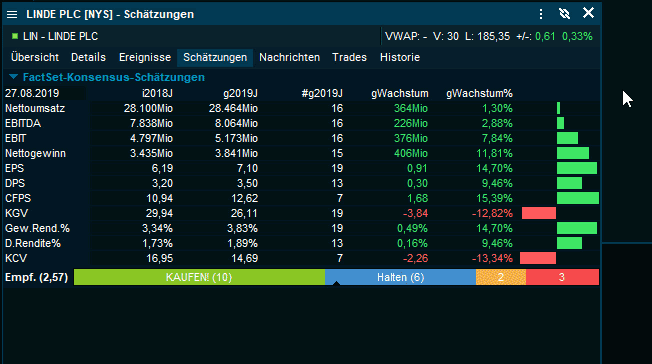
Task: Click the gWachstum% column header
Action: [479, 93]
